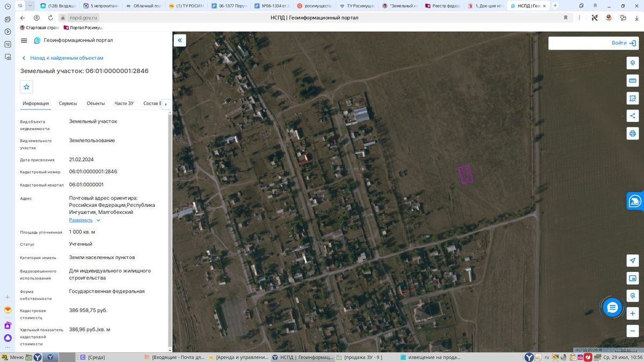Open the map layers tool
Screen dimensions: 644x362
[x=633, y=63]
